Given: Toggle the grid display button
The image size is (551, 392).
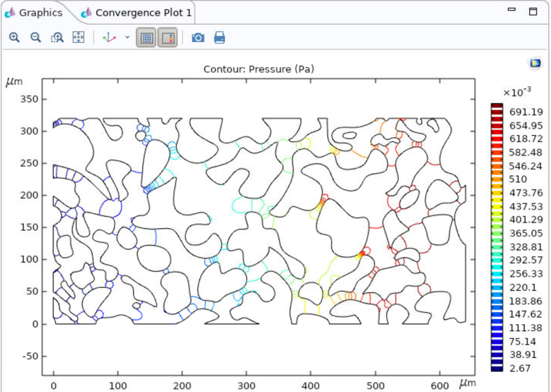Looking at the screenshot, I should [147, 38].
